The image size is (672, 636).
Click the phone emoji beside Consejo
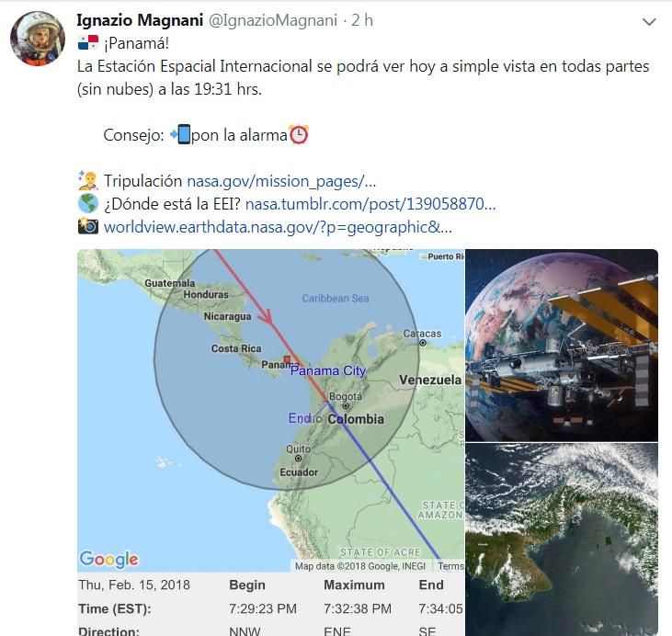[179, 135]
